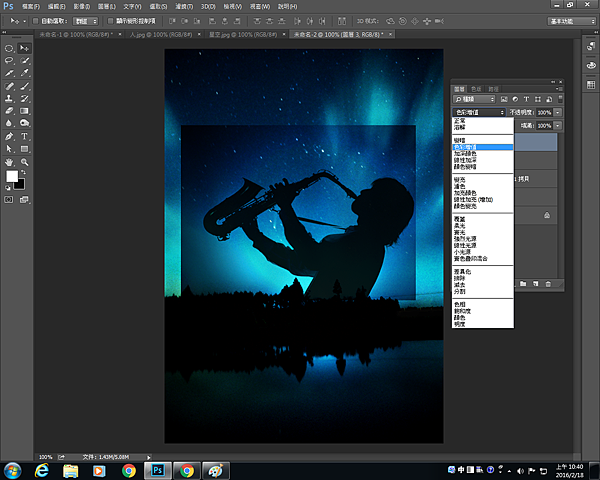Select the Elliptical Marquee tool
Viewport: 600px width, 480px height.
tap(9, 48)
